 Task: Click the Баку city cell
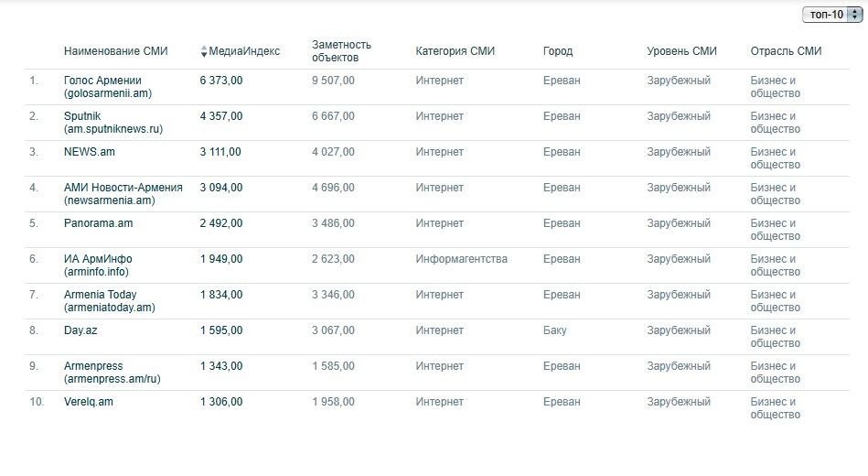point(554,330)
